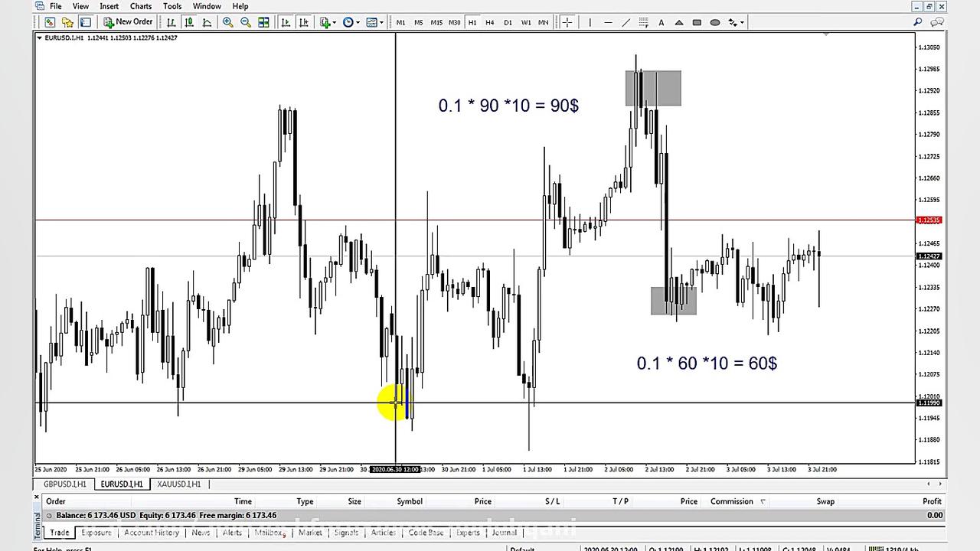Click the search magnifier icon
Image resolution: width=980 pixels, height=551 pixels.
coord(917,22)
